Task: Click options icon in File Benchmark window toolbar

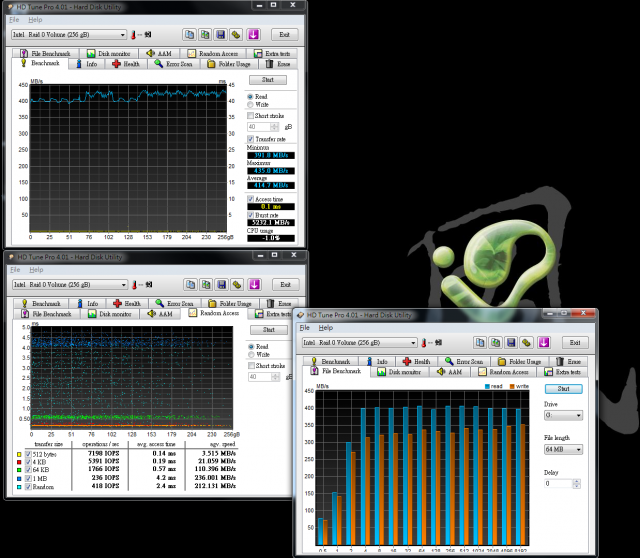Action: [527, 342]
